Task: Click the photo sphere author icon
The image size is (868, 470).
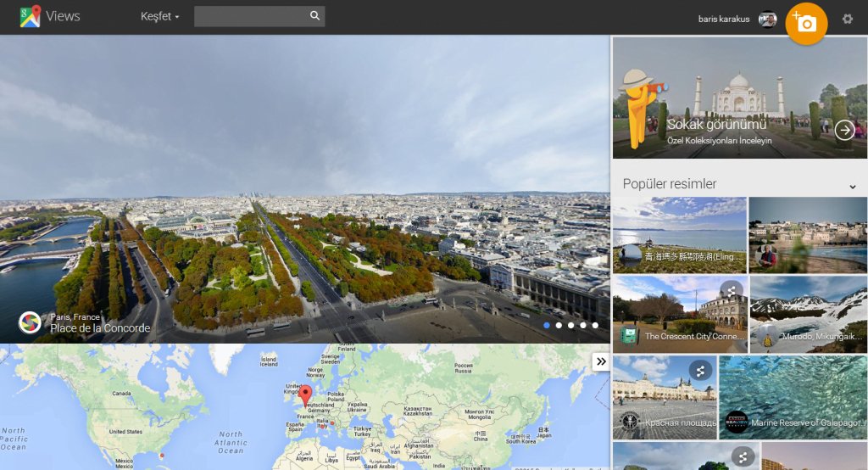Action: [30, 322]
